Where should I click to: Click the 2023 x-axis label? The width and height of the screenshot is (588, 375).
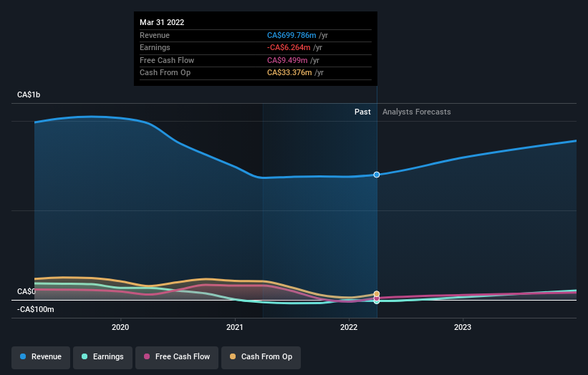pyautogui.click(x=463, y=327)
